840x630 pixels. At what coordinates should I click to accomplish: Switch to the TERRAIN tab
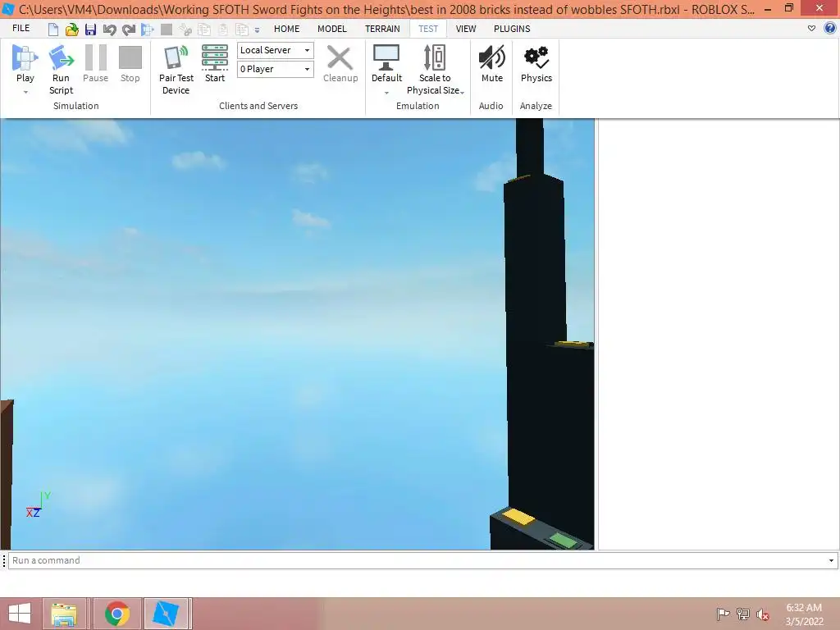tap(382, 29)
